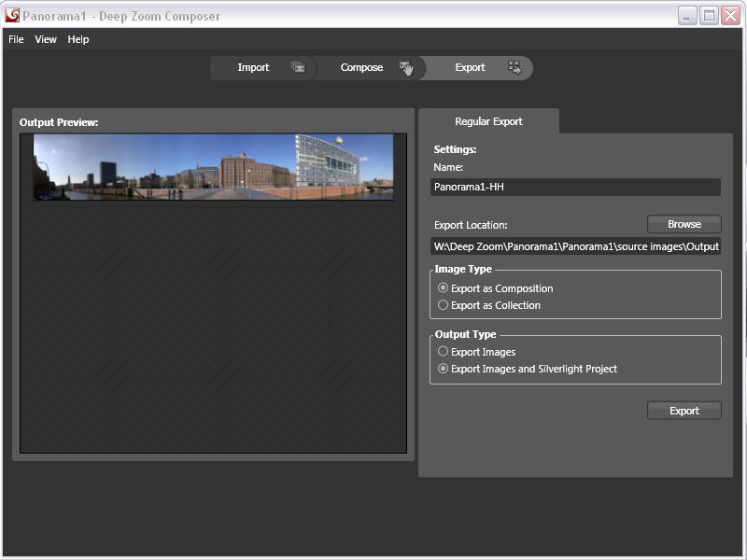The image size is (747, 560).
Task: Click the Export workspace icon
Action: pyautogui.click(x=514, y=67)
